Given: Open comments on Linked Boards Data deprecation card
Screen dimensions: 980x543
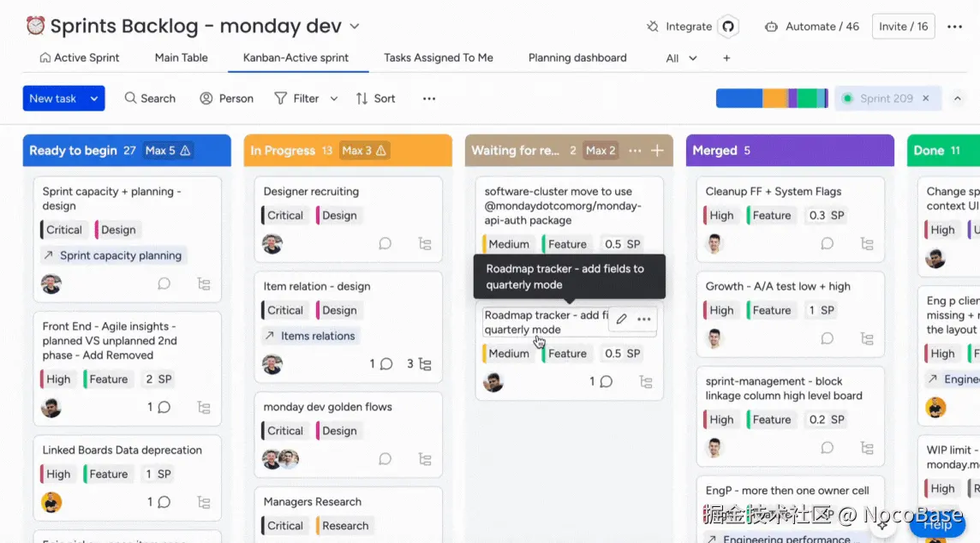Looking at the screenshot, I should click(x=158, y=503).
